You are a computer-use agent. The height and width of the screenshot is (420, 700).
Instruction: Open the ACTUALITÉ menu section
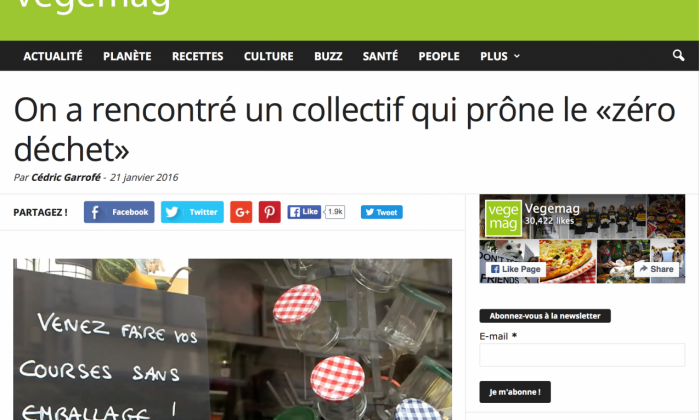click(53, 56)
